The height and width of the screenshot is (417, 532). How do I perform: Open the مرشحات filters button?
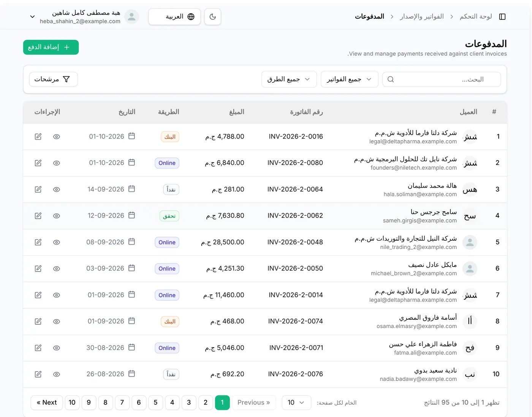pyautogui.click(x=53, y=79)
